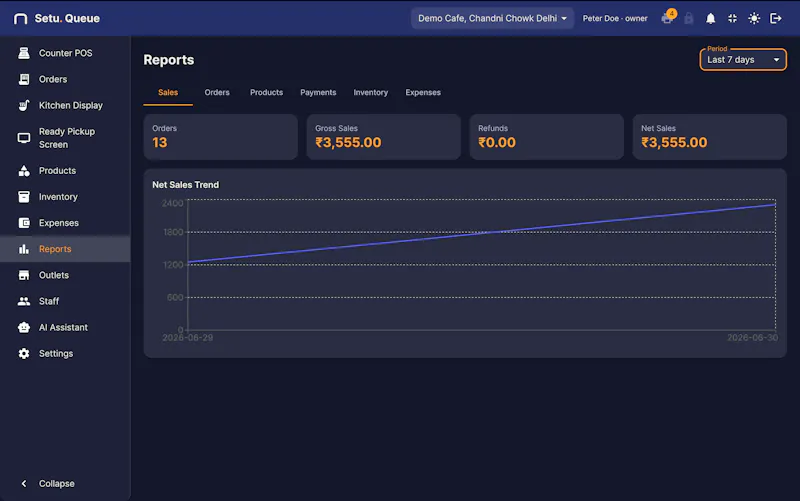This screenshot has width=800, height=501.
Task: Click the Net Sales Trend chart title
Action: click(x=185, y=185)
